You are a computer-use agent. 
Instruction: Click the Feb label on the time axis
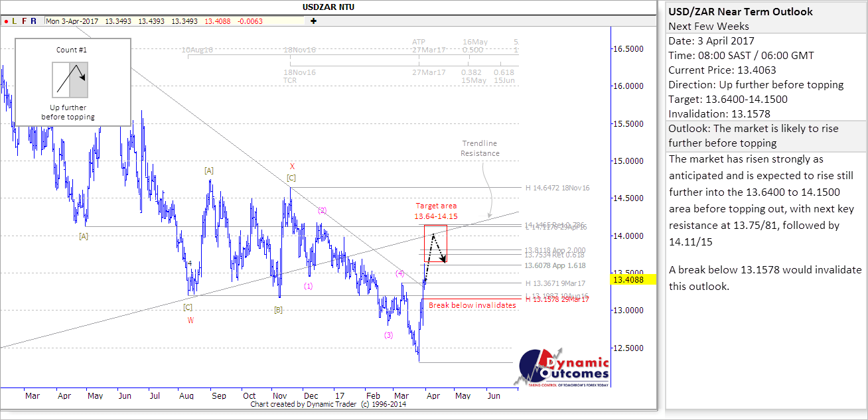pyautogui.click(x=373, y=396)
